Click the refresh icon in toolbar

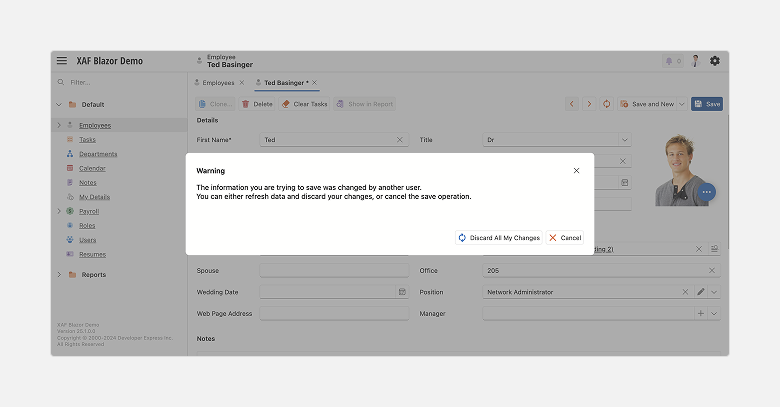coord(606,104)
